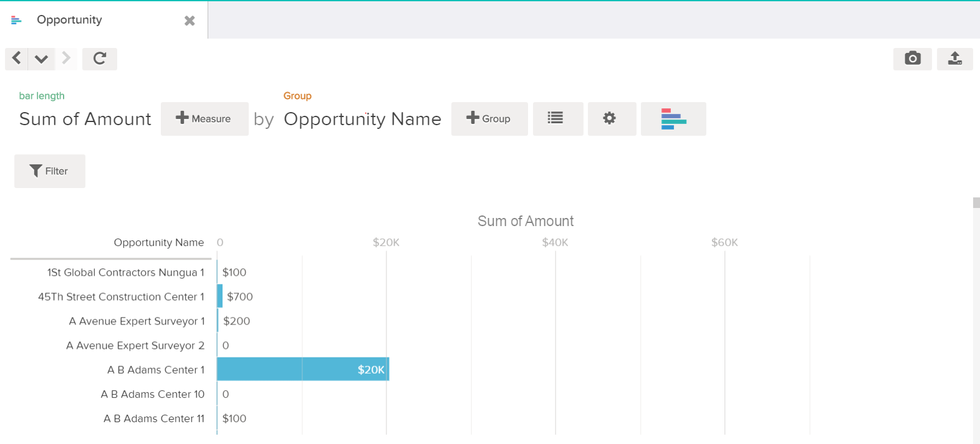This screenshot has height=444, width=980.
Task: Add a new Measure
Action: click(x=204, y=119)
